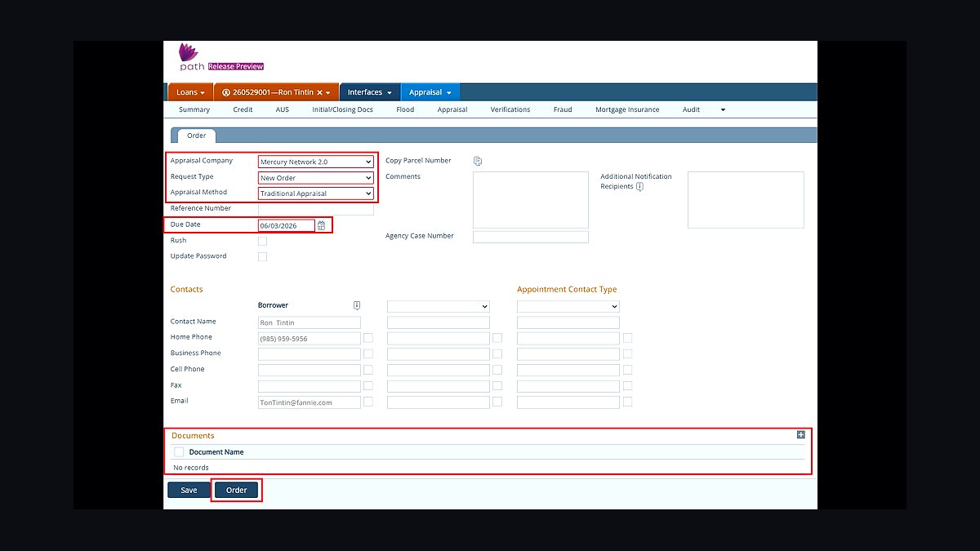980x551 pixels.
Task: Check the borrower's Fax checkbox
Action: click(368, 385)
